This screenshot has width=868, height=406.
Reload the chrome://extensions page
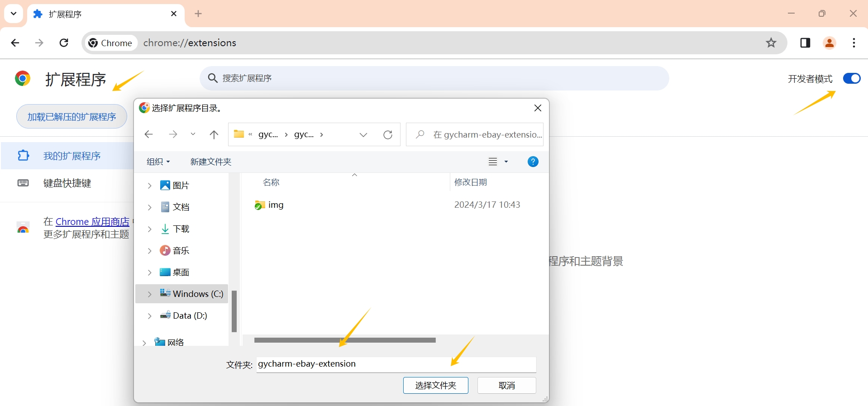tap(64, 43)
